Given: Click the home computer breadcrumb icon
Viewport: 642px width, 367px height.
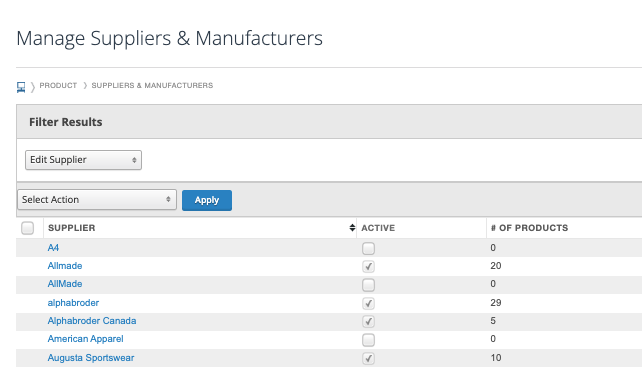Looking at the screenshot, I should click(x=21, y=87).
